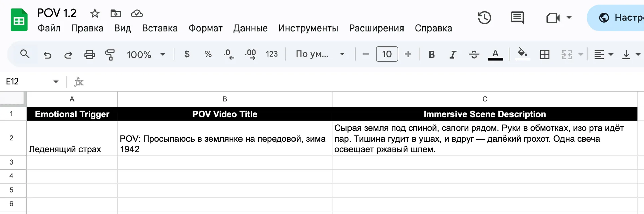The width and height of the screenshot is (644, 214).
Task: Open the text color picker
Action: click(495, 54)
